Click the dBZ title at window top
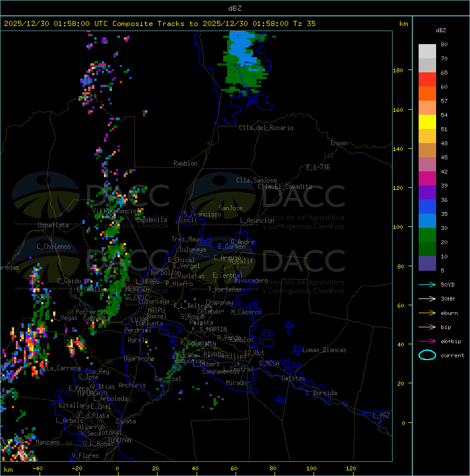The height and width of the screenshot is (476, 470). tap(235, 8)
